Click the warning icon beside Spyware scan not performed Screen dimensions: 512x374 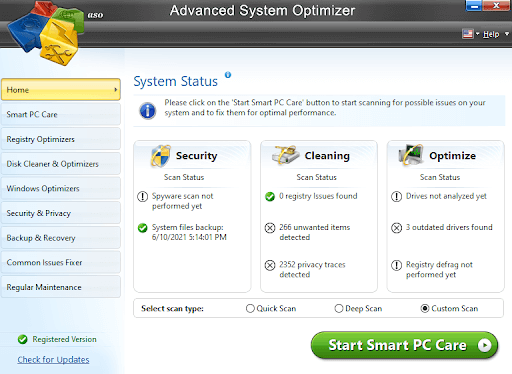(142, 196)
